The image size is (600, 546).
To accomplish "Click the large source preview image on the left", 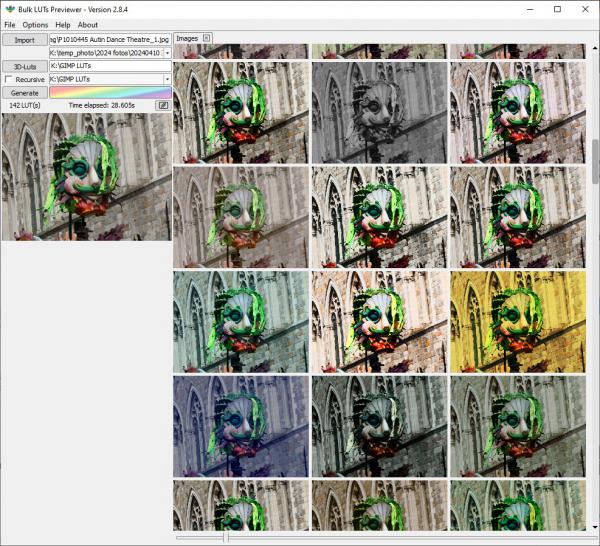I will pos(87,177).
